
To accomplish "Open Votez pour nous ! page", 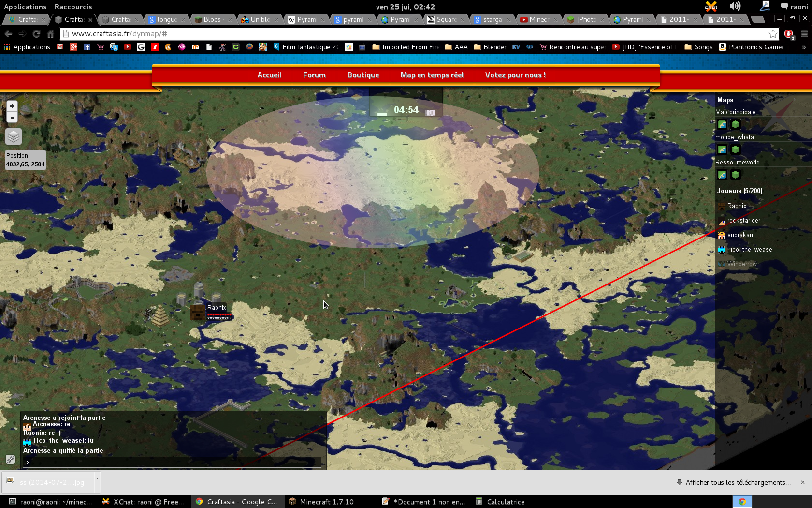I will pos(515,75).
